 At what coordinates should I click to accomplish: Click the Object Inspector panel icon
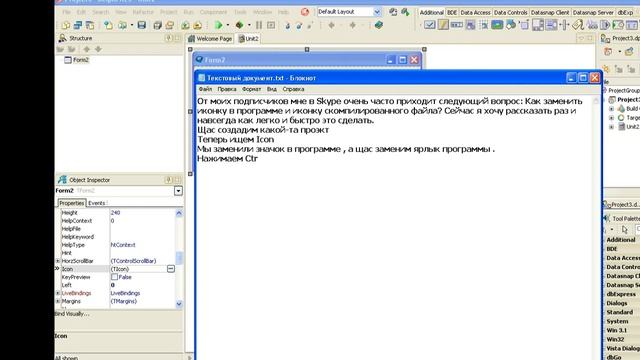(x=62, y=180)
